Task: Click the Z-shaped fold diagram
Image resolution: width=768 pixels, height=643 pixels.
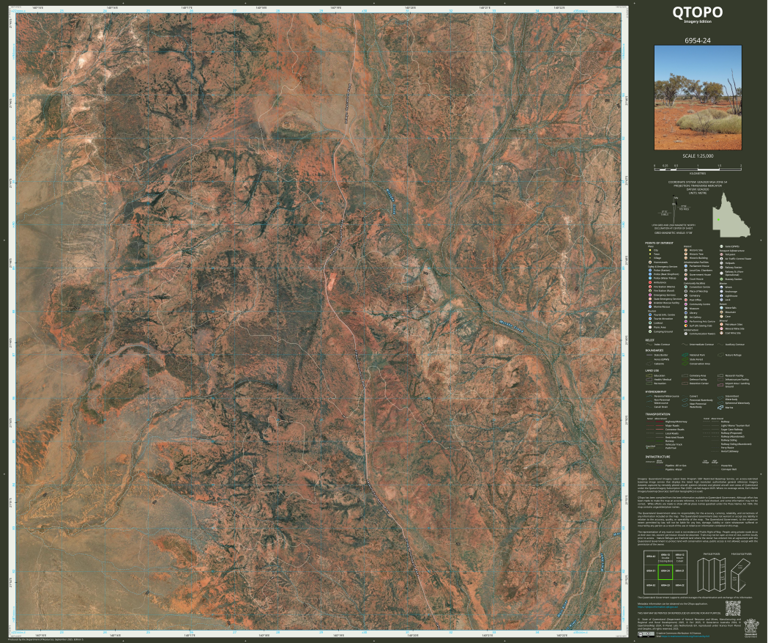Action: coord(740,575)
